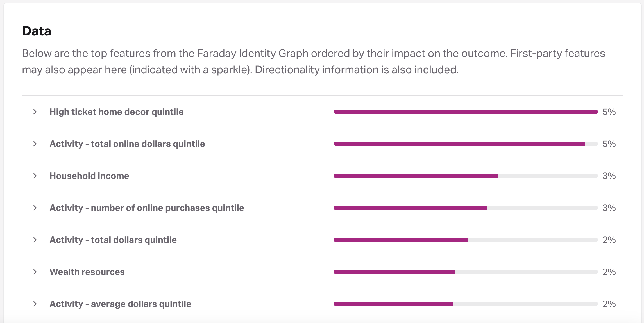644x323 pixels.
Task: Select the Household income label
Action: (x=89, y=176)
